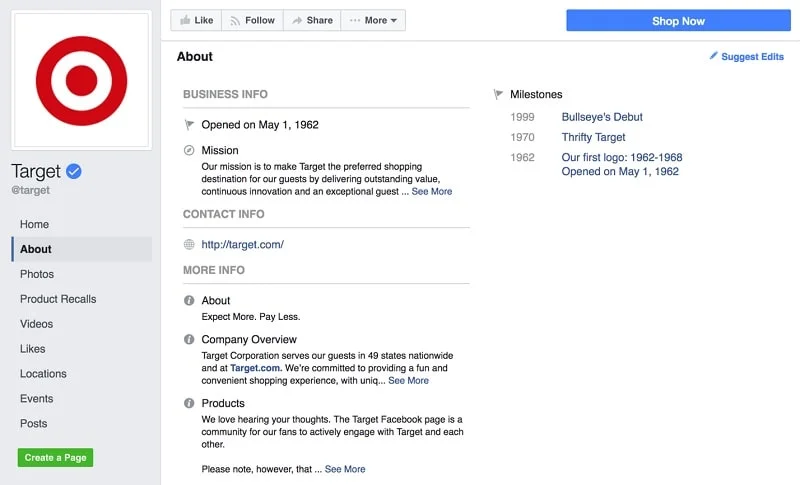Click the blue Shop Now button

(678, 21)
